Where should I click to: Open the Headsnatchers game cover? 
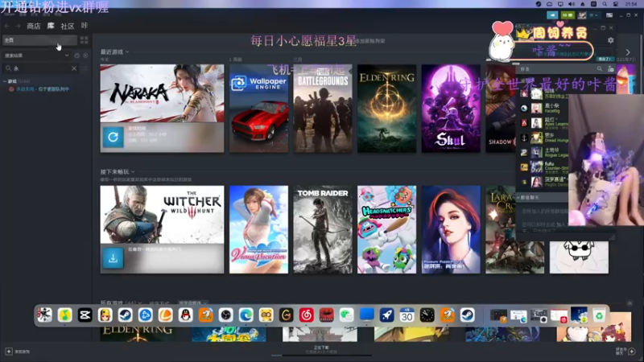coord(387,229)
